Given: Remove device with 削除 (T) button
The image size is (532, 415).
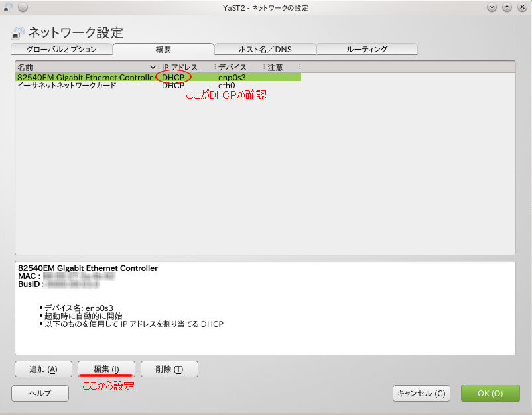Looking at the screenshot, I should point(168,369).
